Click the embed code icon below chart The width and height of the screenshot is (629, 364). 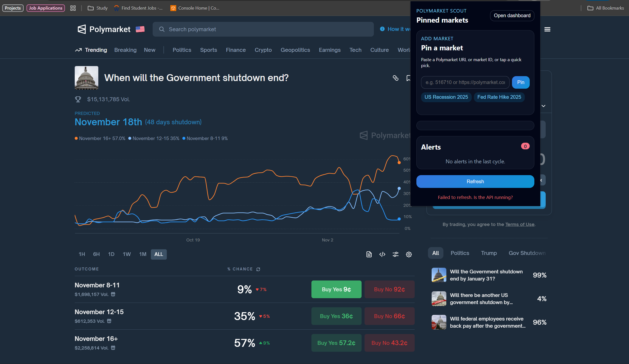coord(382,254)
